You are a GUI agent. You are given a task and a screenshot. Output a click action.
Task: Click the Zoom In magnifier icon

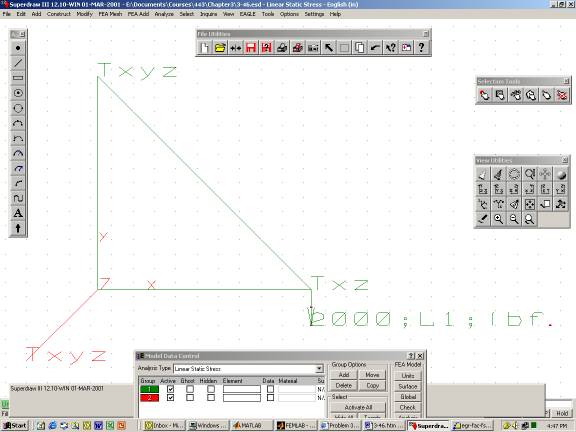point(498,219)
